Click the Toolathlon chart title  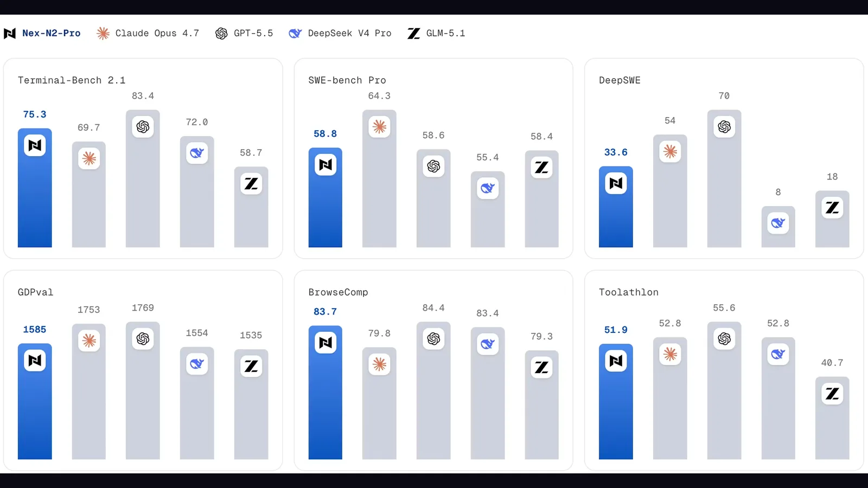click(629, 292)
